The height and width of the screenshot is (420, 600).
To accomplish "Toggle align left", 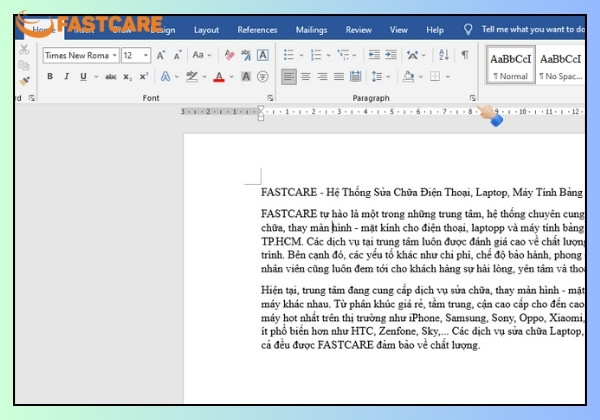I will (289, 77).
